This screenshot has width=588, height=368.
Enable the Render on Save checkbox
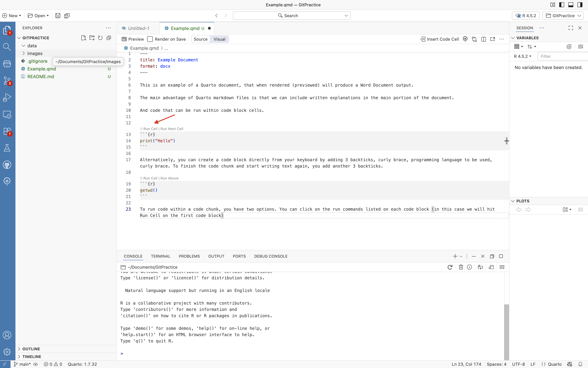[x=150, y=39]
